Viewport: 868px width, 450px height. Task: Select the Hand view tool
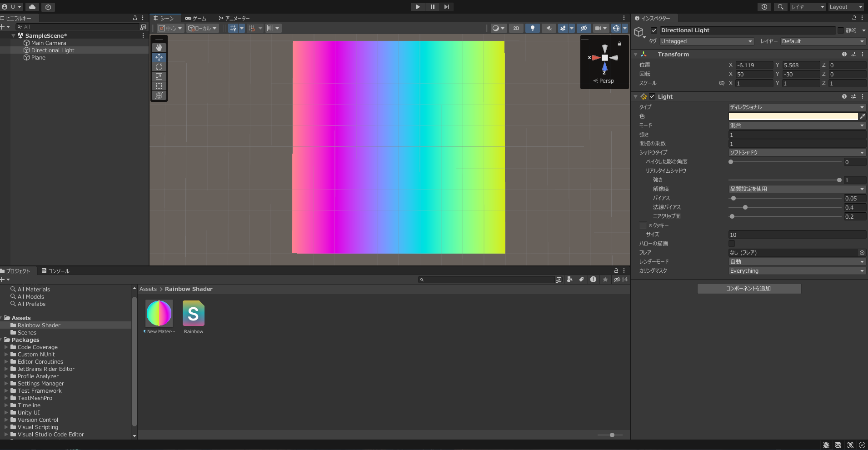pos(159,48)
